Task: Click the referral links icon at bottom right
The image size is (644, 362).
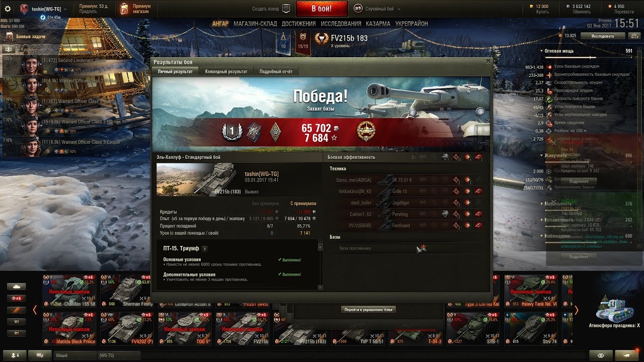Action: click(600, 355)
